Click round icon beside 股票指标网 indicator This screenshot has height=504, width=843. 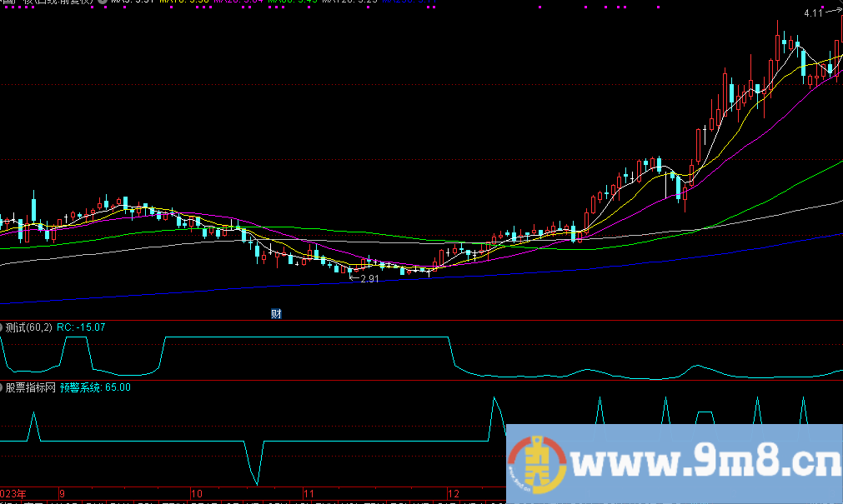tap(3, 387)
